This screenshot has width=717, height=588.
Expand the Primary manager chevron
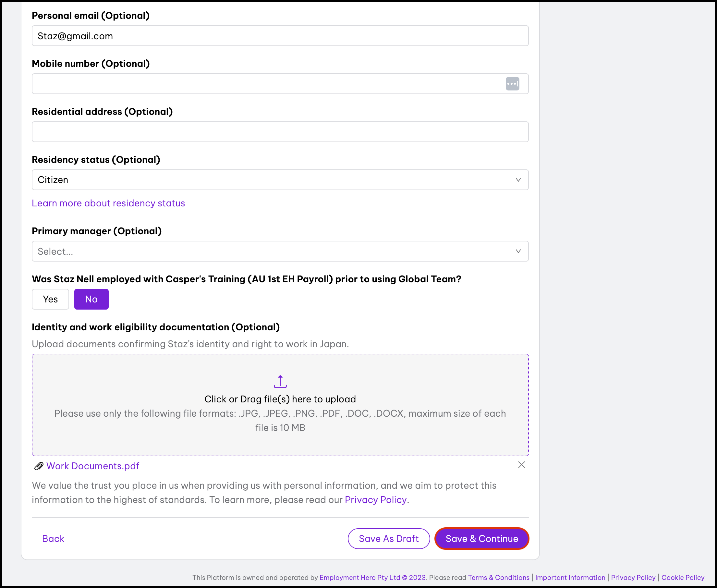[518, 251]
